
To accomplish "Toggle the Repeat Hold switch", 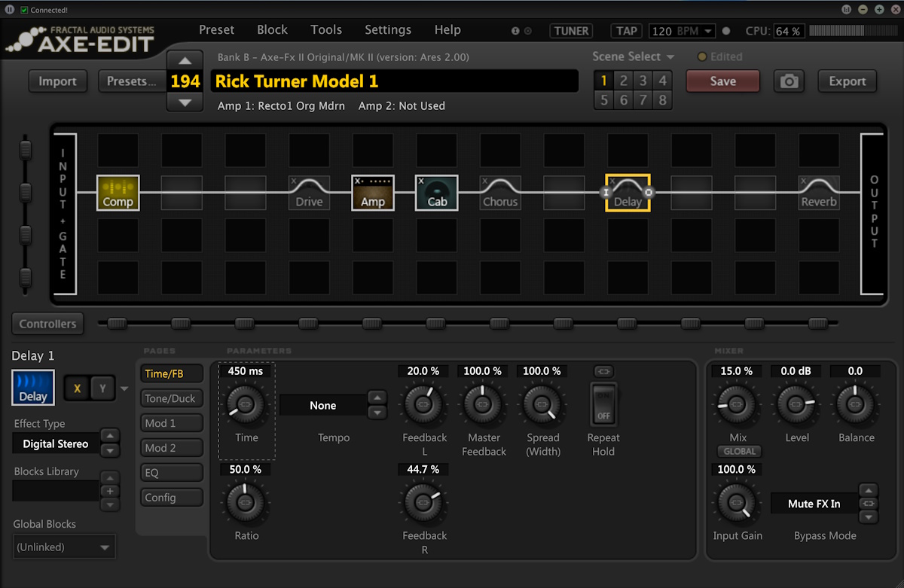I will (603, 404).
